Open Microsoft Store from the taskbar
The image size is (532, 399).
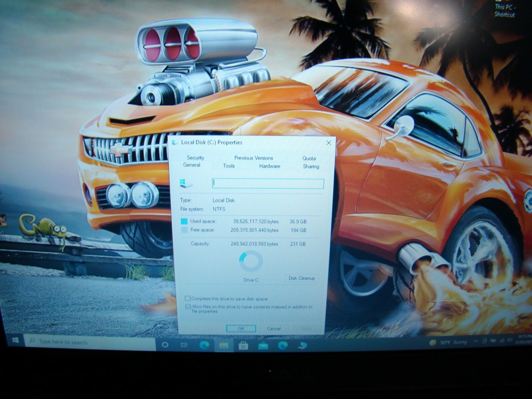[x=243, y=346]
